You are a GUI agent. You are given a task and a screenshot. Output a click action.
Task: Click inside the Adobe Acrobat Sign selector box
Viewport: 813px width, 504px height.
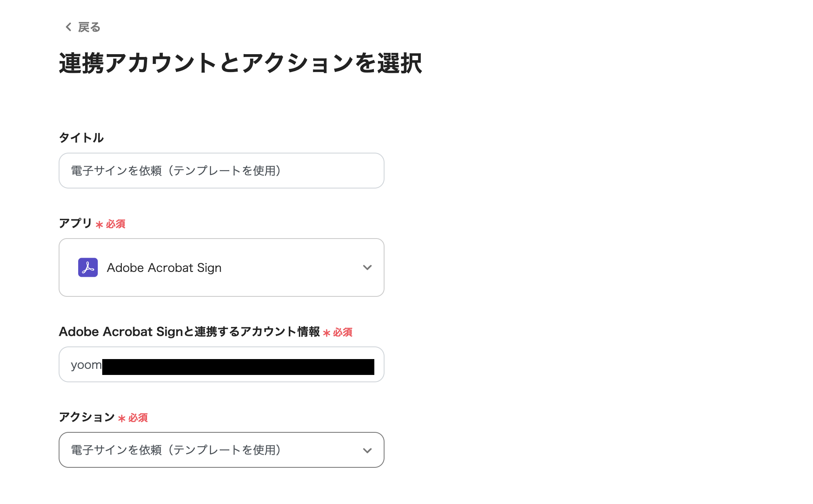(x=221, y=267)
